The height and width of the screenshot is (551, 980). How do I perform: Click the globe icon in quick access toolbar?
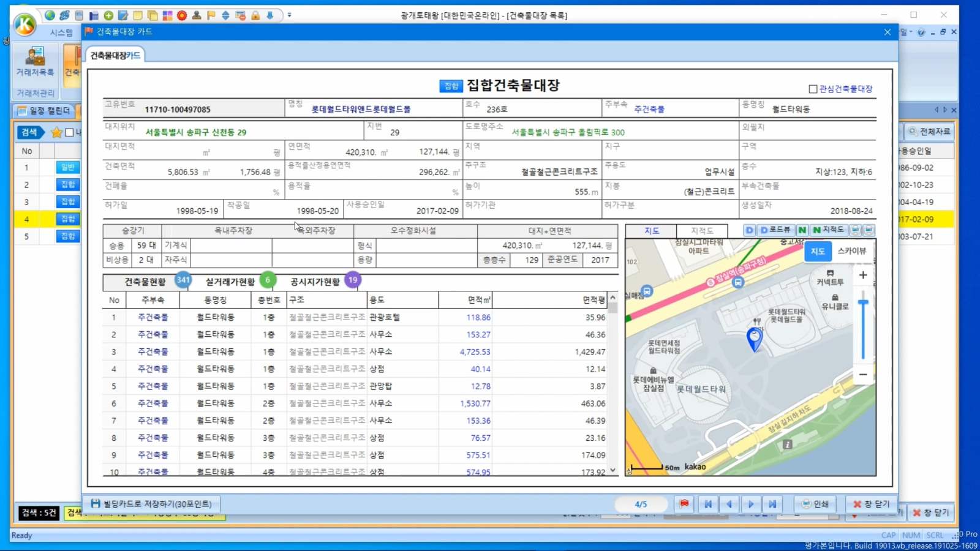tap(50, 15)
